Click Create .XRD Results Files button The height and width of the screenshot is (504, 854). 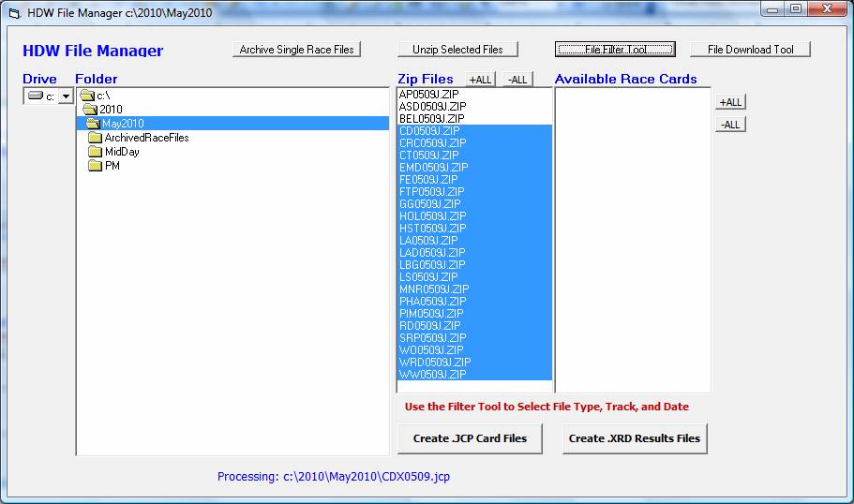635,438
